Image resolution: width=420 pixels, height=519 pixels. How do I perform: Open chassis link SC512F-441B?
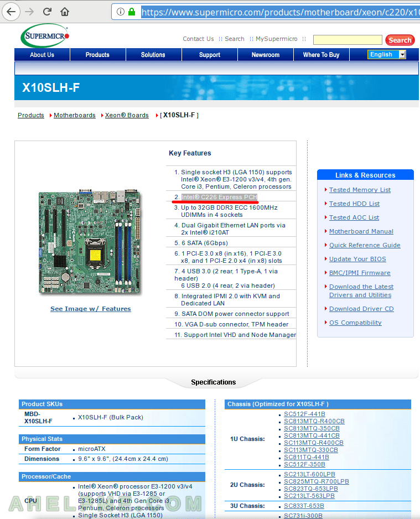pos(304,414)
